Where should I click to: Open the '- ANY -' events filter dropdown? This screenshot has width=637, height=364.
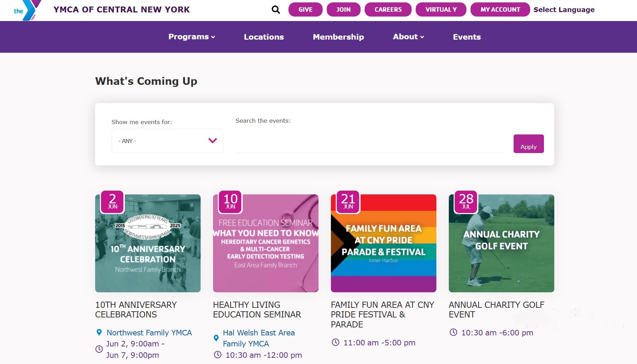(168, 141)
